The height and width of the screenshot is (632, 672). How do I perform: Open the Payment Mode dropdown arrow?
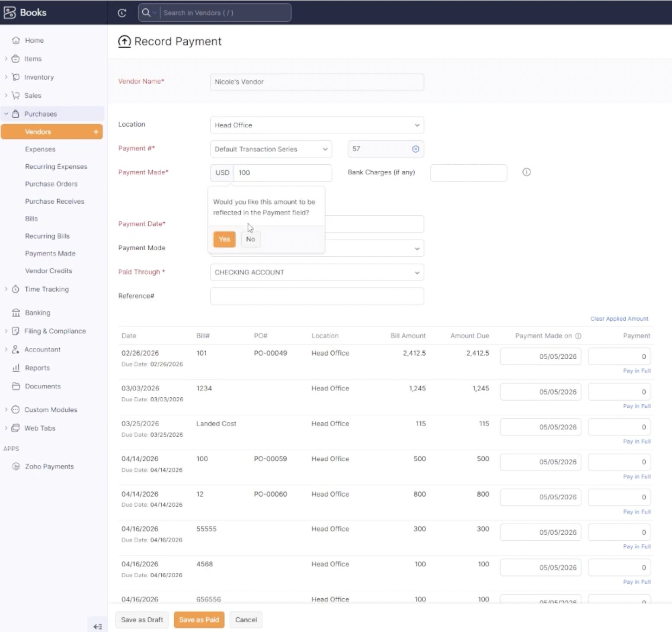[417, 249]
